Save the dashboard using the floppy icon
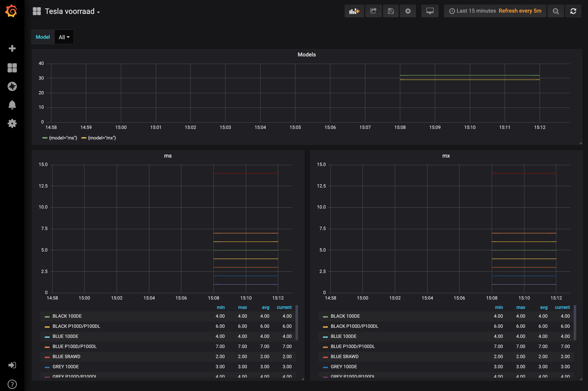The image size is (588, 391). [x=391, y=11]
